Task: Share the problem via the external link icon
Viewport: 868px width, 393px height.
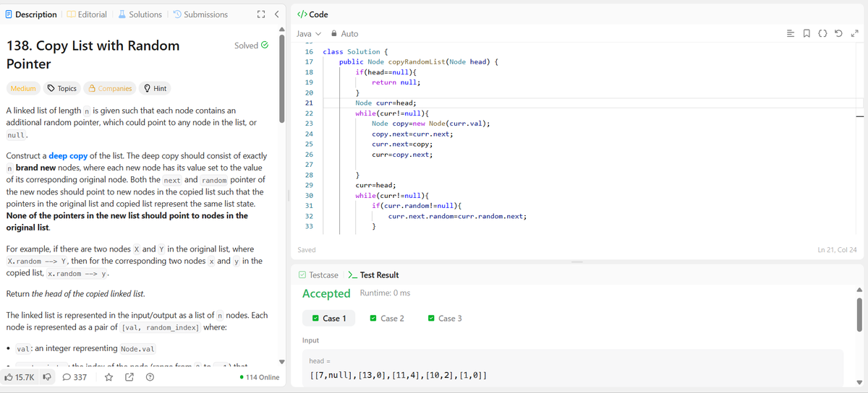Action: tap(129, 377)
